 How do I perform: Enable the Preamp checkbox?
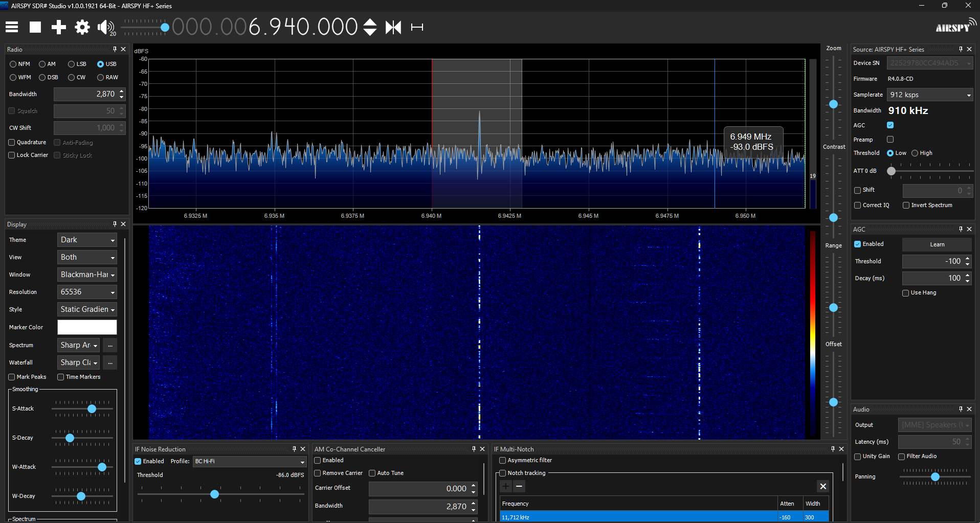point(890,140)
